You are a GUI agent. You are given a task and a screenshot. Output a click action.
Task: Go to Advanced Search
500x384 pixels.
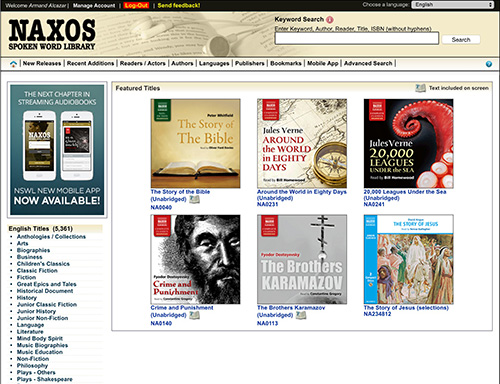[x=368, y=63]
